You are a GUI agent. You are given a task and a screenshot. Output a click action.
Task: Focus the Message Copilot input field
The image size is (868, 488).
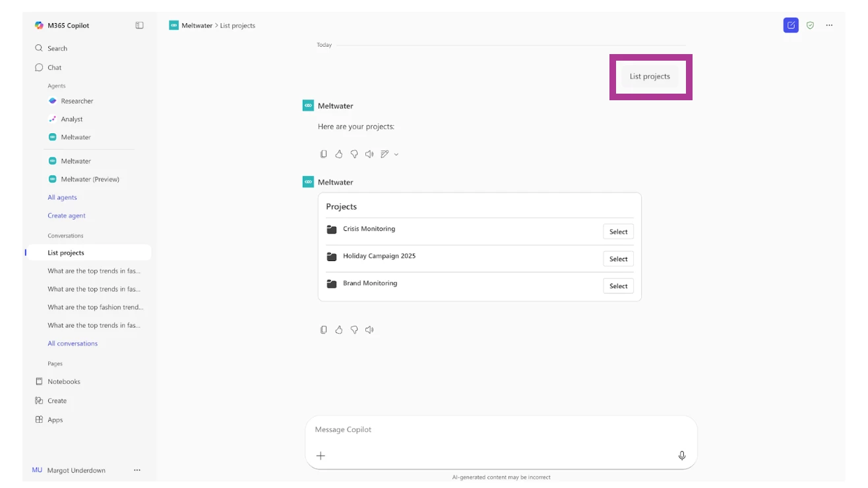(x=501, y=430)
